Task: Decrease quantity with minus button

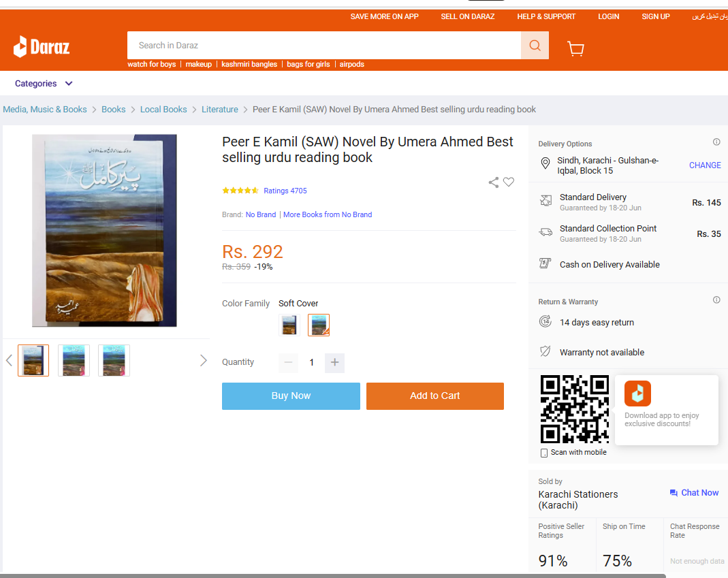Action: coord(288,363)
